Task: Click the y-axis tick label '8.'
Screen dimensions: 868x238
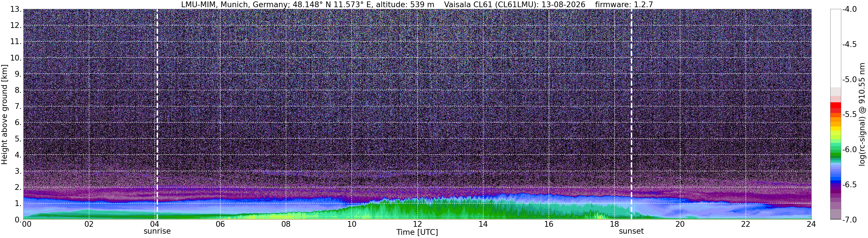Action: 18,90
